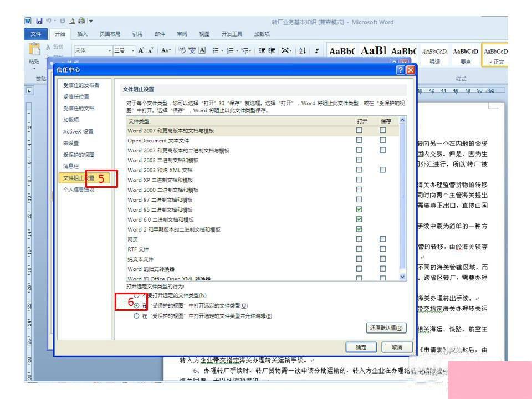Click the Bullets list icon
This screenshot has height=399, width=532.
click(216, 51)
